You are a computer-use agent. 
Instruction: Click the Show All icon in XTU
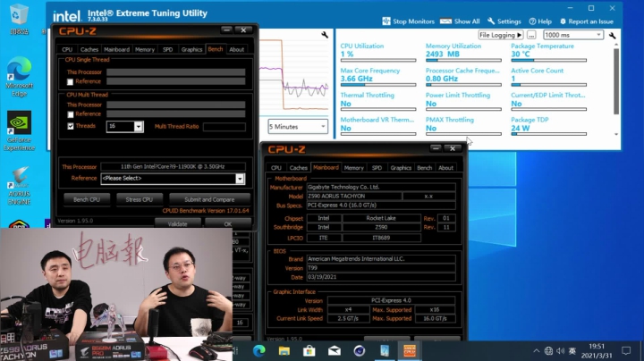[x=445, y=21]
